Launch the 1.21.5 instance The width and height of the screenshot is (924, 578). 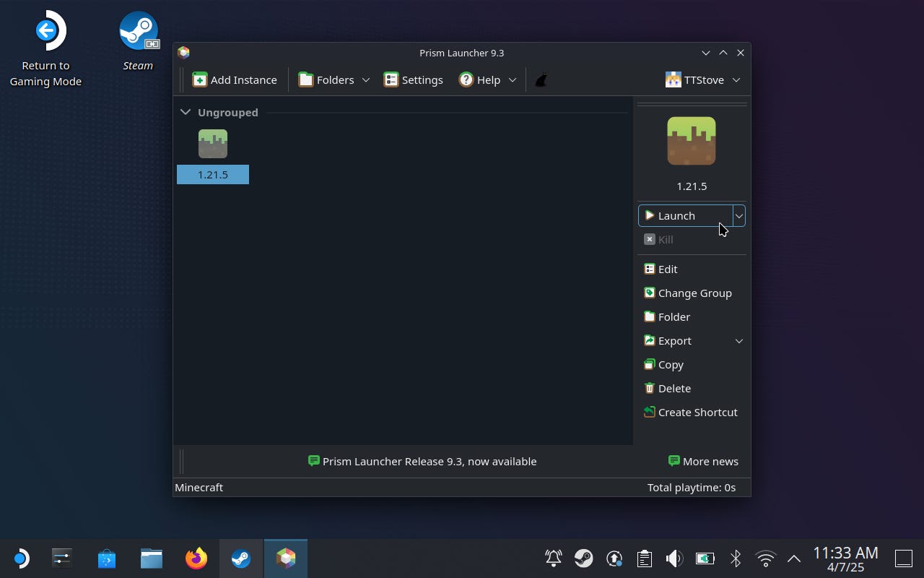point(685,215)
